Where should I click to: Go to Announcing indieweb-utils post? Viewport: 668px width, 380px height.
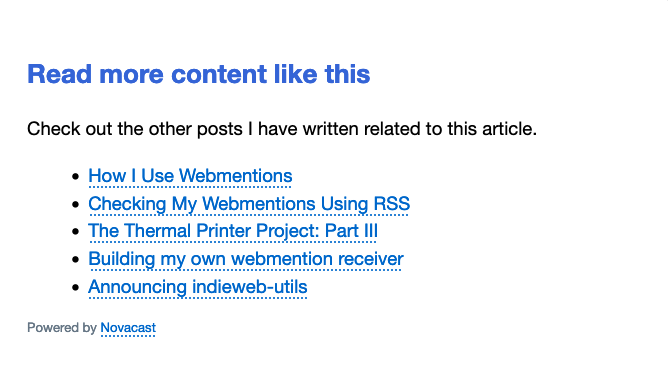click(198, 287)
